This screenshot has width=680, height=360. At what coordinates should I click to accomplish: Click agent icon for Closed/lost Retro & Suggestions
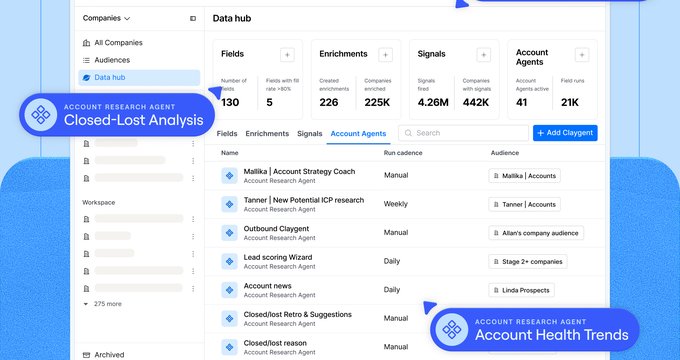point(229,319)
